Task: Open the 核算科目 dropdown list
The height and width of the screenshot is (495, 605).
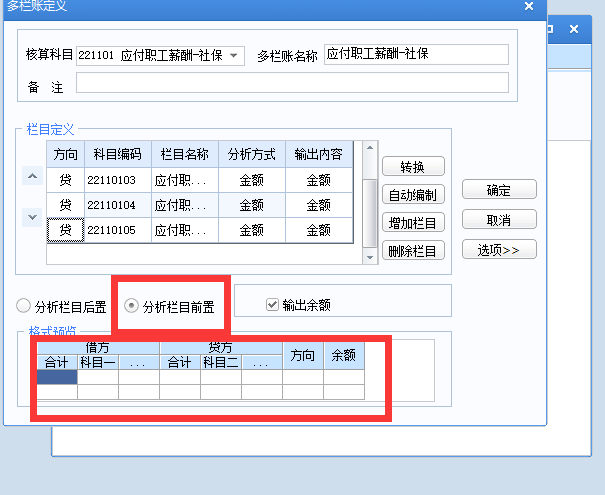Action: click(234, 55)
